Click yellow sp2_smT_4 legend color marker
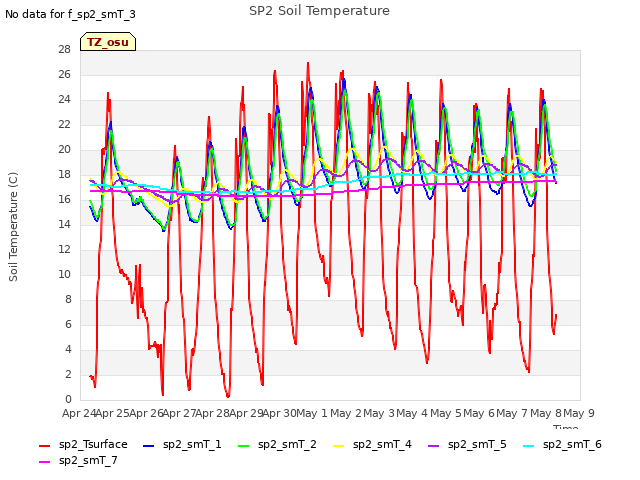 [x=339, y=446]
